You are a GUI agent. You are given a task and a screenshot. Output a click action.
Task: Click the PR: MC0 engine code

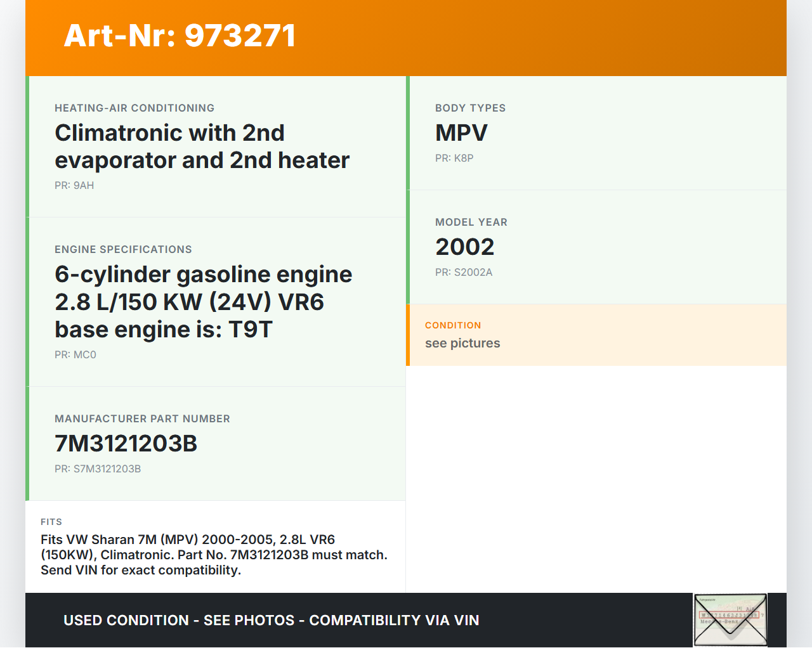pos(75,354)
